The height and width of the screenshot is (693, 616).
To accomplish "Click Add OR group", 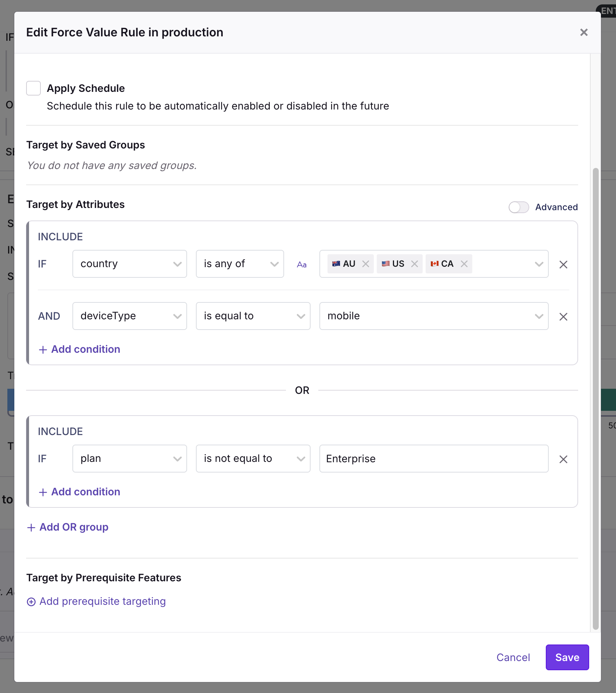I will (x=68, y=527).
